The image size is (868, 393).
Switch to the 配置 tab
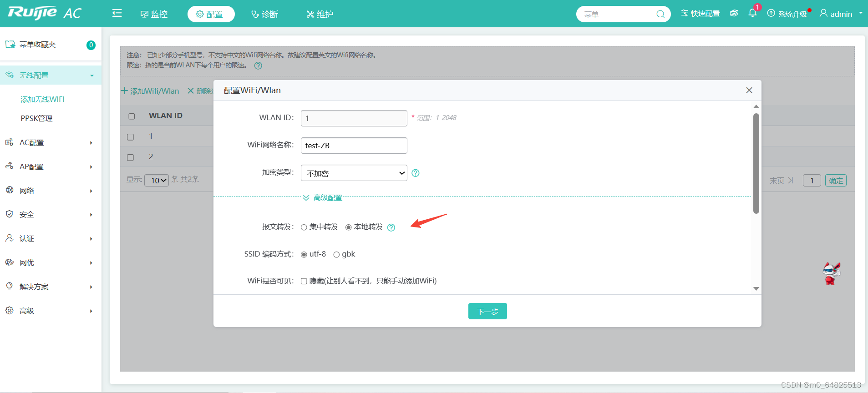(211, 14)
